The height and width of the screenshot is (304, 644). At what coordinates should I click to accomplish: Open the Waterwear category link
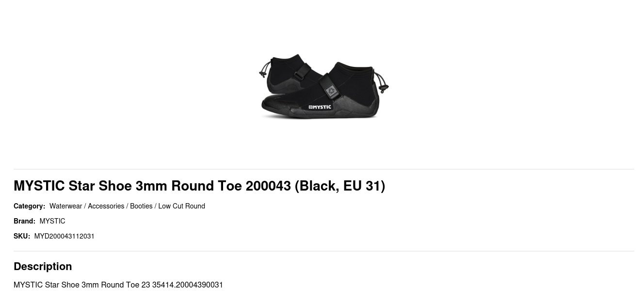(65, 206)
